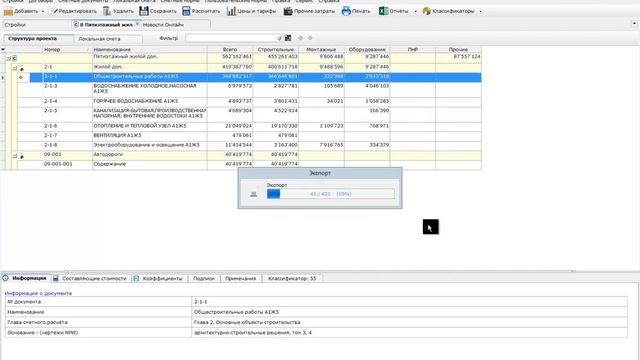The image size is (640, 360).
Task: Sort by the Номер column header
Action: tap(67, 49)
